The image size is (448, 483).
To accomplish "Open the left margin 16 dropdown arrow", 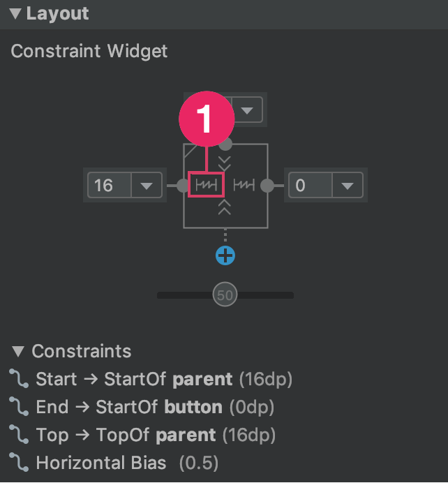I will point(147,186).
